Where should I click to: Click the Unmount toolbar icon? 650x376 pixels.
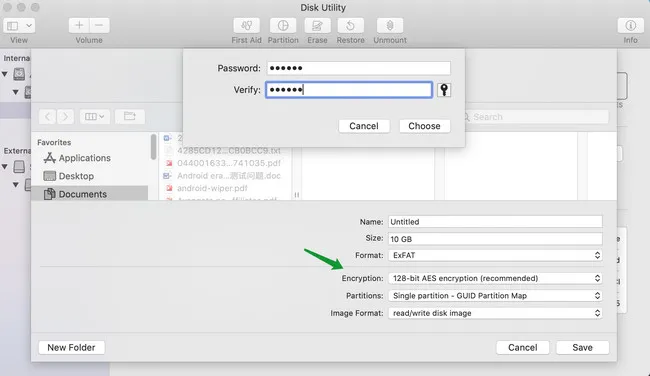[390, 26]
